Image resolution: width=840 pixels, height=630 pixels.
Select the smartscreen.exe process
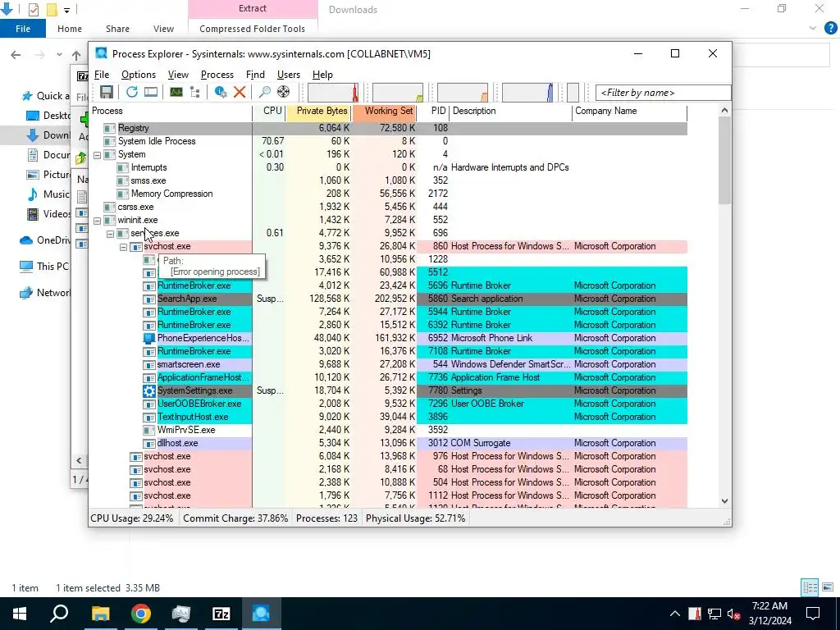pyautogui.click(x=388, y=364)
